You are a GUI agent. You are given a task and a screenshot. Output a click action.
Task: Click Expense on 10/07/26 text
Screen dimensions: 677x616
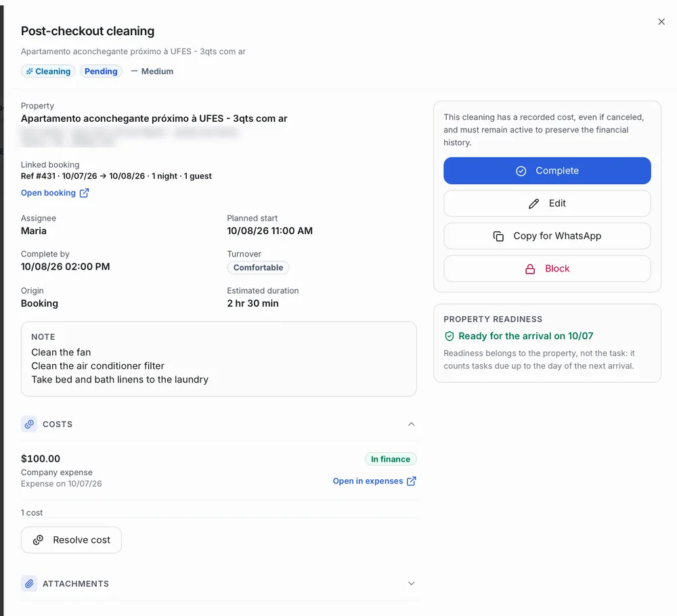tap(62, 484)
